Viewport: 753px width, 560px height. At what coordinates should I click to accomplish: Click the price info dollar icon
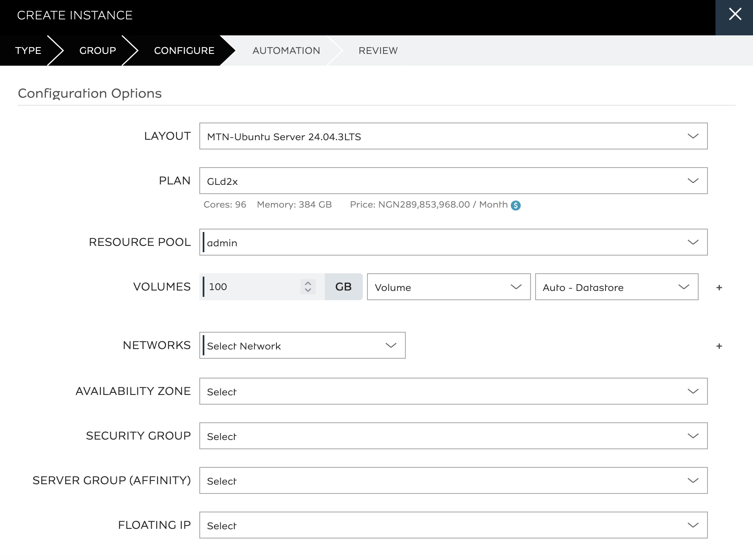point(515,205)
